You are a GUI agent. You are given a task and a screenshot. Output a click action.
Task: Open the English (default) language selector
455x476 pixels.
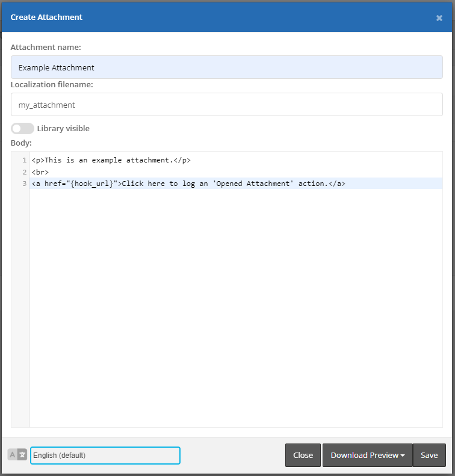(105, 456)
